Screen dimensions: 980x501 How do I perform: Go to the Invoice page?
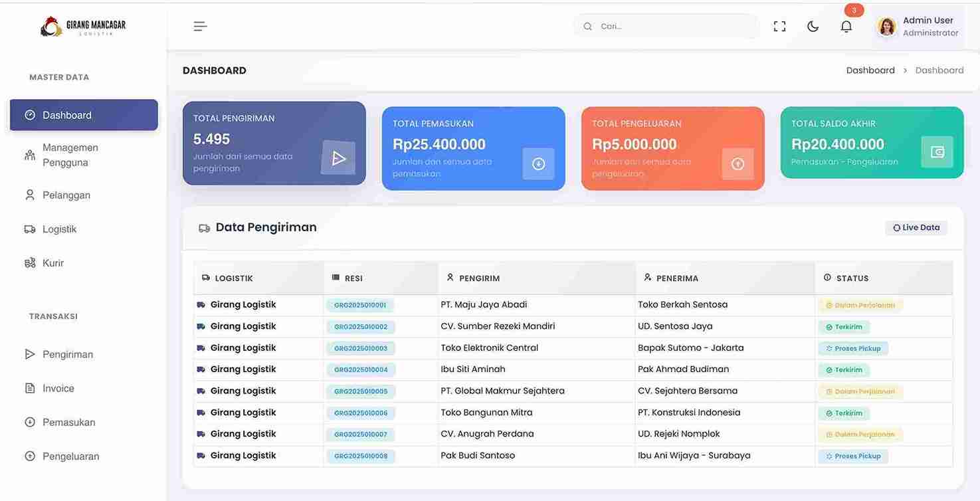pos(58,389)
